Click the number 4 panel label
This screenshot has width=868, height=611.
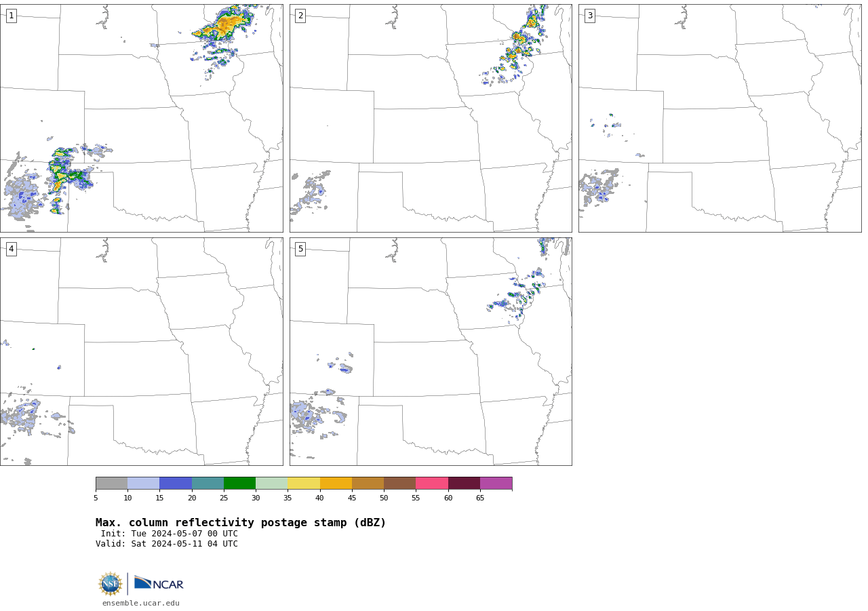(x=11, y=249)
